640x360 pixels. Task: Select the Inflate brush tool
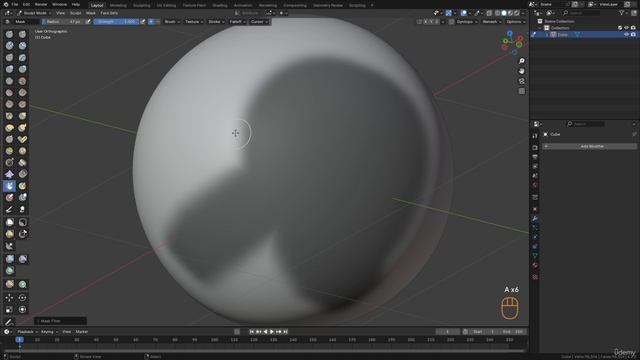tap(9, 69)
